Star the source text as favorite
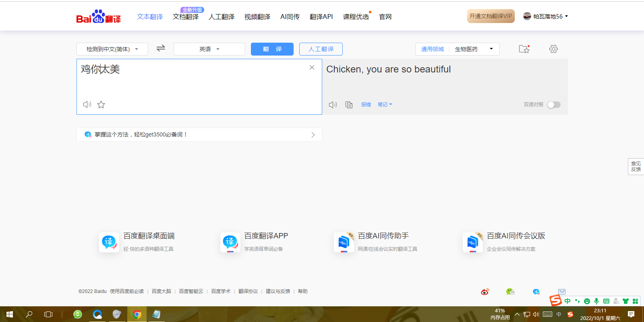The height and width of the screenshot is (322, 644). click(x=101, y=105)
